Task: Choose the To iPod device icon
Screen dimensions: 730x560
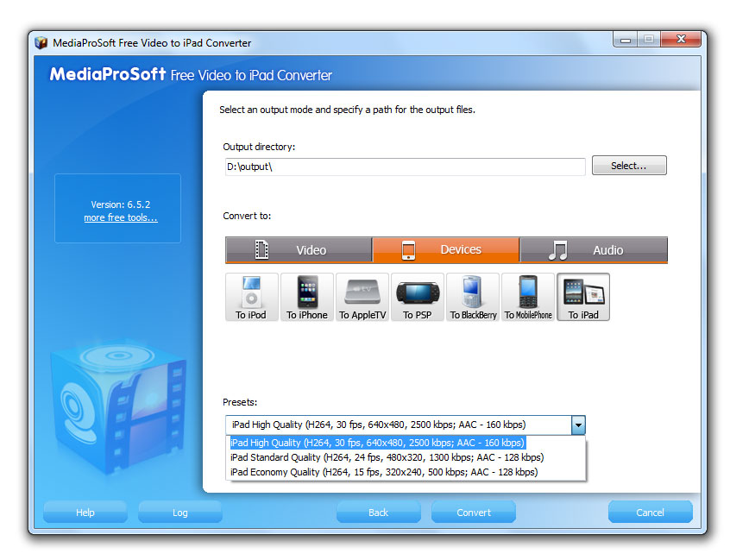Action: pyautogui.click(x=251, y=297)
